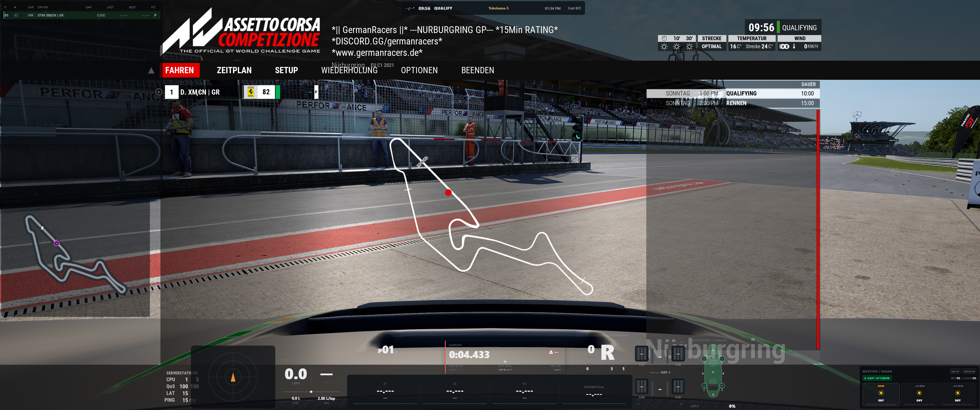
Task: Click the front-left tyre widget
Action: pyautogui.click(x=641, y=354)
